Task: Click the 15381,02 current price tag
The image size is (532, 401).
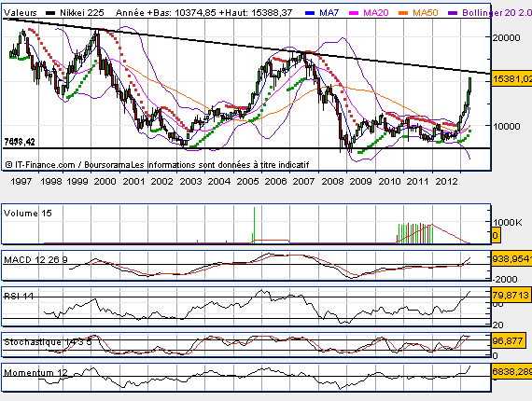Action: (511, 79)
